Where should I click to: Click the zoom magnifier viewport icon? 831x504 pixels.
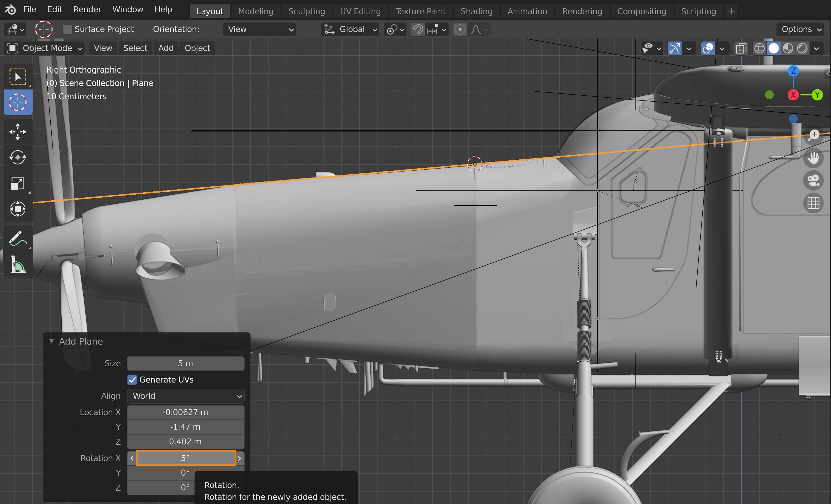(x=814, y=135)
